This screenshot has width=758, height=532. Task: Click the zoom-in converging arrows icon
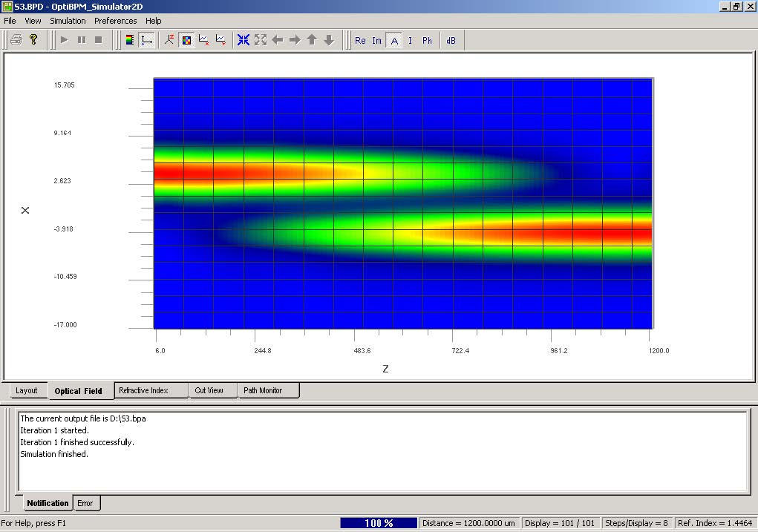click(x=243, y=41)
